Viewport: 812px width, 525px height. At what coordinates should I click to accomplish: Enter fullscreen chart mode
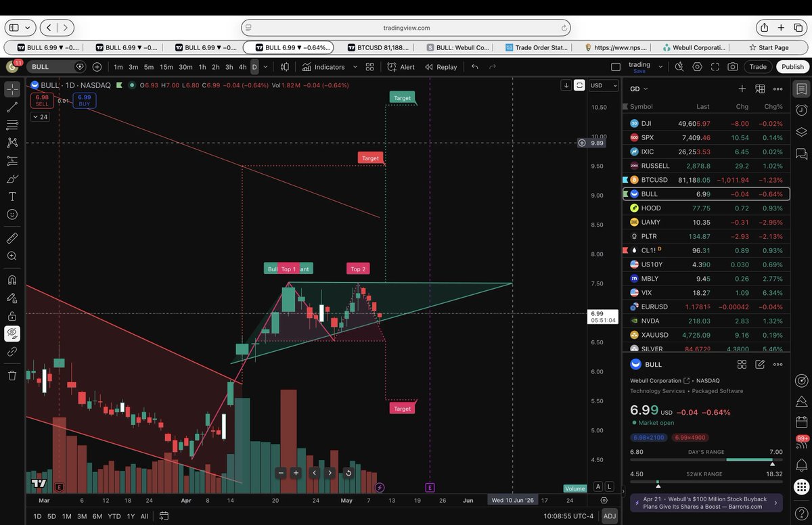click(x=715, y=67)
